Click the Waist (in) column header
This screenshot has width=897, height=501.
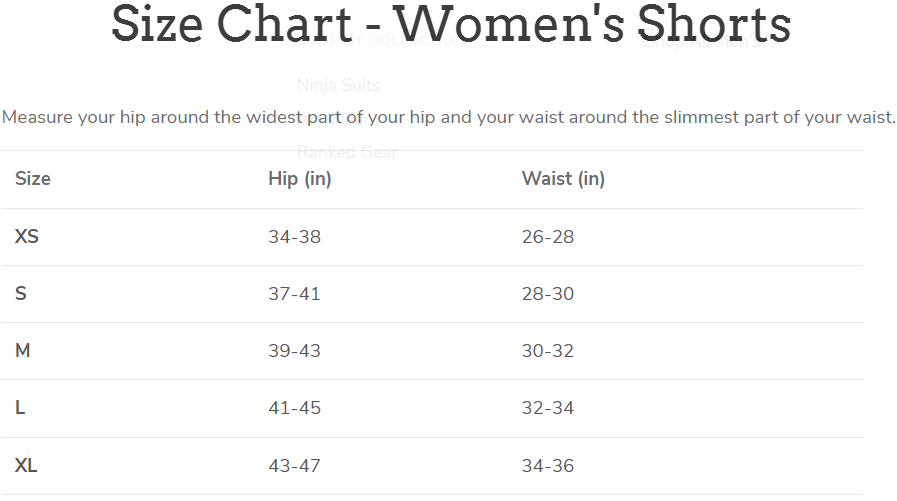tap(563, 179)
